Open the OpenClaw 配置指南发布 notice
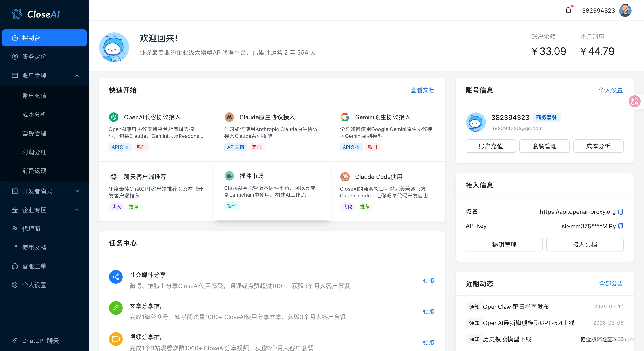644x351 pixels. click(x=516, y=307)
